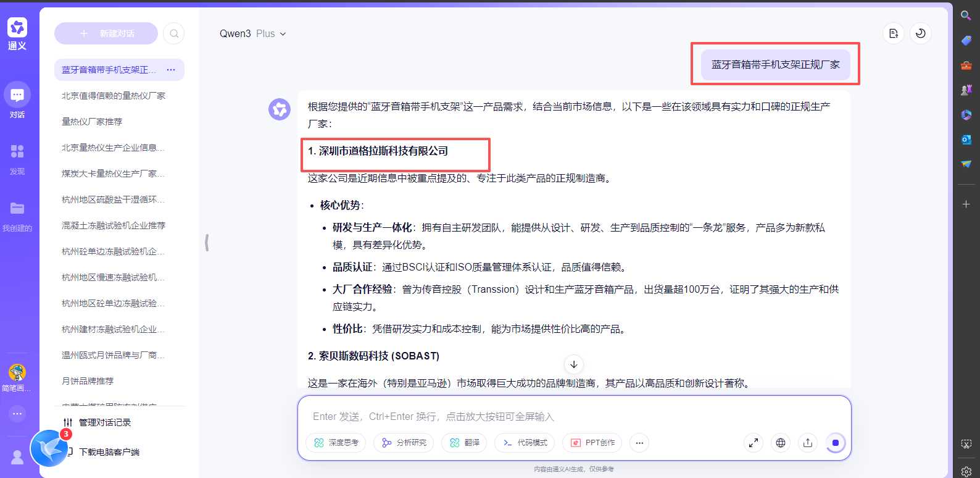Click the document export icon at top right
The image size is (980, 478).
pos(894,33)
